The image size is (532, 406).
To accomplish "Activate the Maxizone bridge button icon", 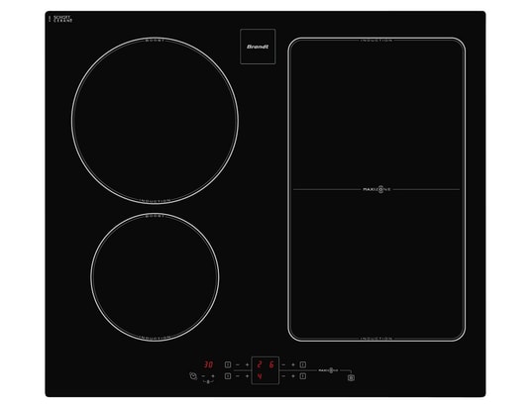I will click(351, 378).
